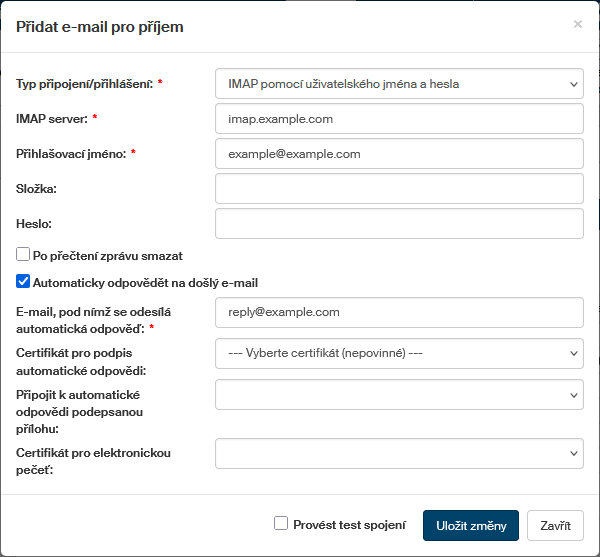Click the Přidat e-mail pro příjem title
Viewport: 600px width, 557px height.
click(x=100, y=27)
